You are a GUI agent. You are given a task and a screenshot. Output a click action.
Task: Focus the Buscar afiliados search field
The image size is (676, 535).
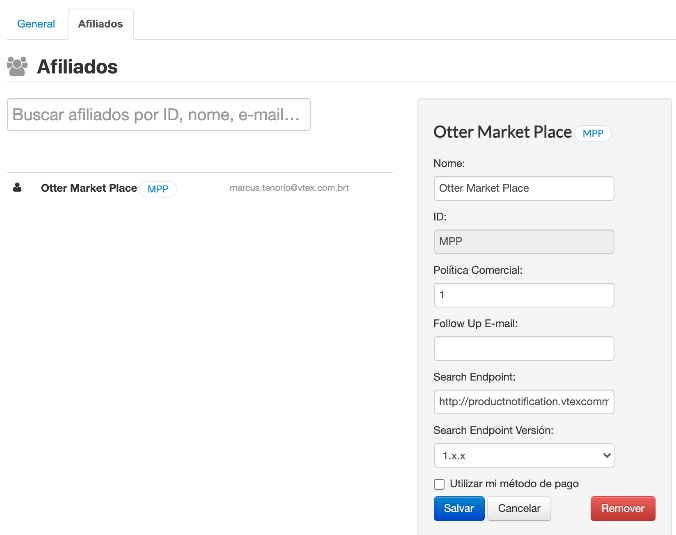point(159,115)
